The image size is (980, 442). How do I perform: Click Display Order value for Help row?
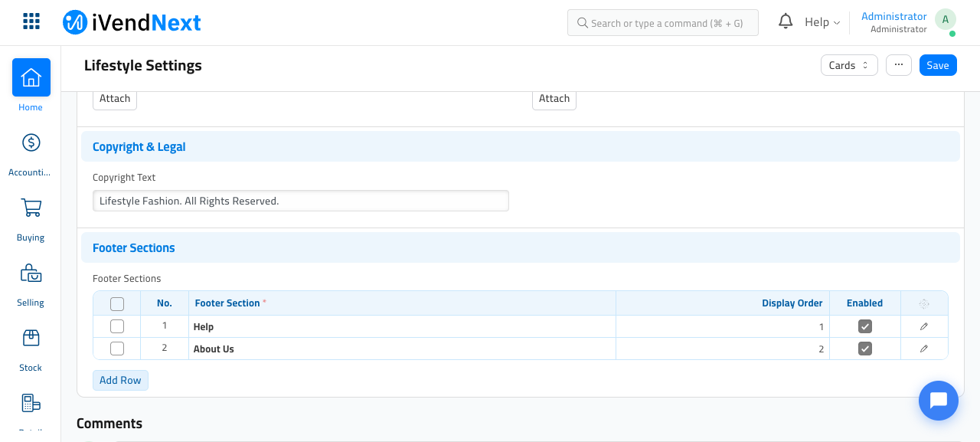[x=723, y=326]
